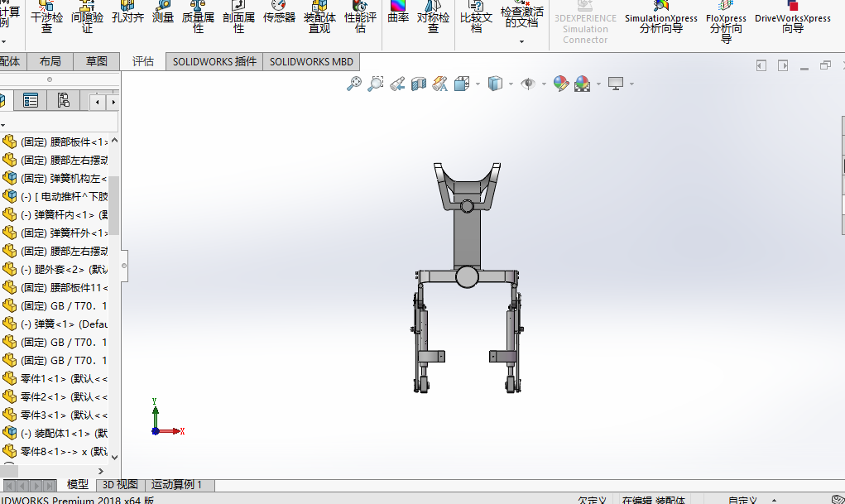Click the right arrow of manager tabs
The image size is (845, 504).
click(113, 102)
